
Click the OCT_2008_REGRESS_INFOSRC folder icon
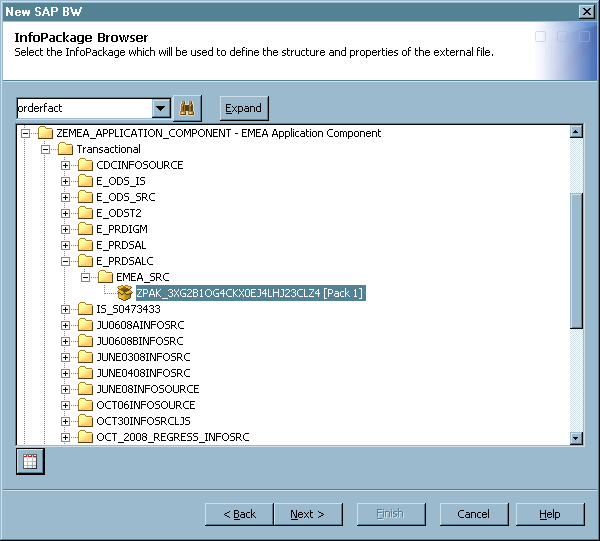click(85, 437)
